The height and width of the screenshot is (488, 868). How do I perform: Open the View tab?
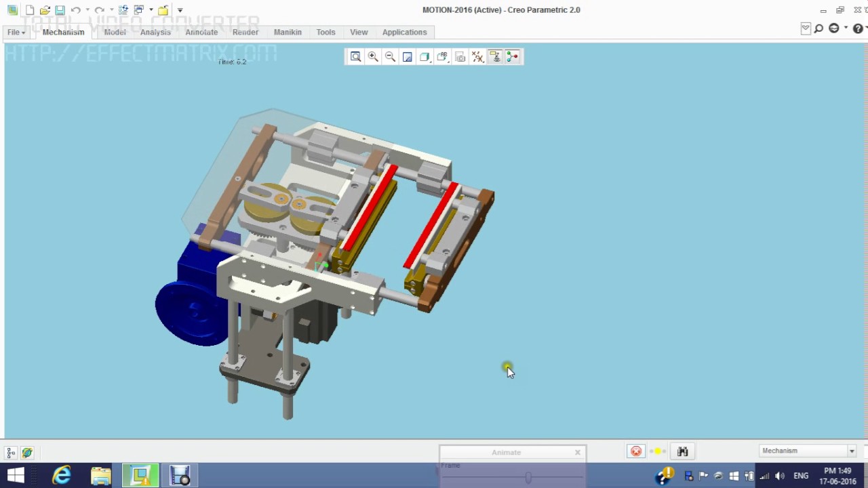click(x=359, y=32)
